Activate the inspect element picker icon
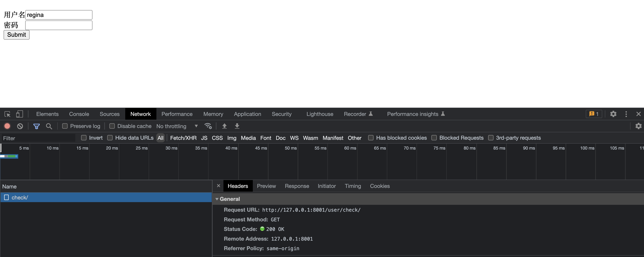Screen dimensions: 644x257 pos(8,114)
